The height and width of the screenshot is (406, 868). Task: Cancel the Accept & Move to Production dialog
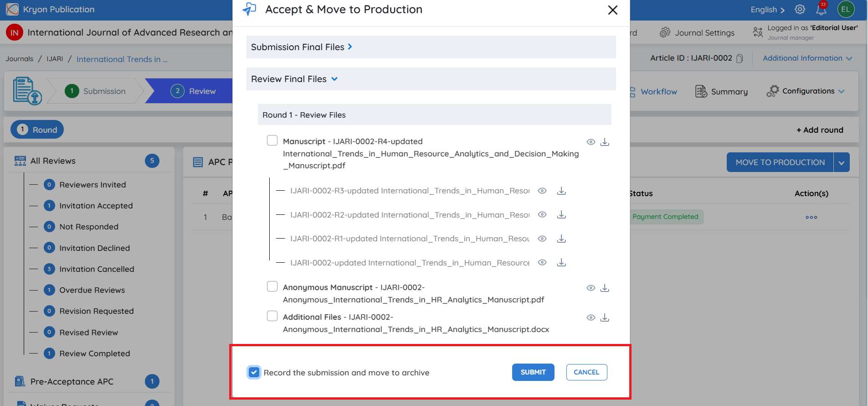click(586, 372)
